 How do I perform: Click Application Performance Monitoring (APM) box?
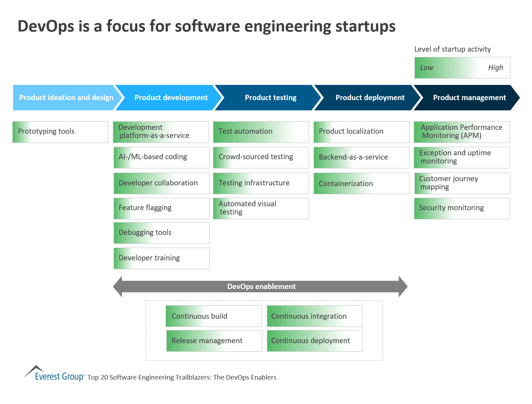pos(462,132)
